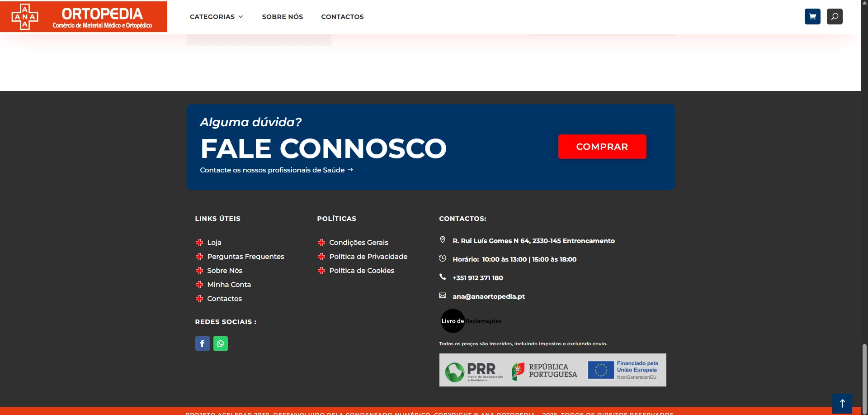Open the Contactos menu item
This screenshot has width=868, height=415.
click(342, 17)
